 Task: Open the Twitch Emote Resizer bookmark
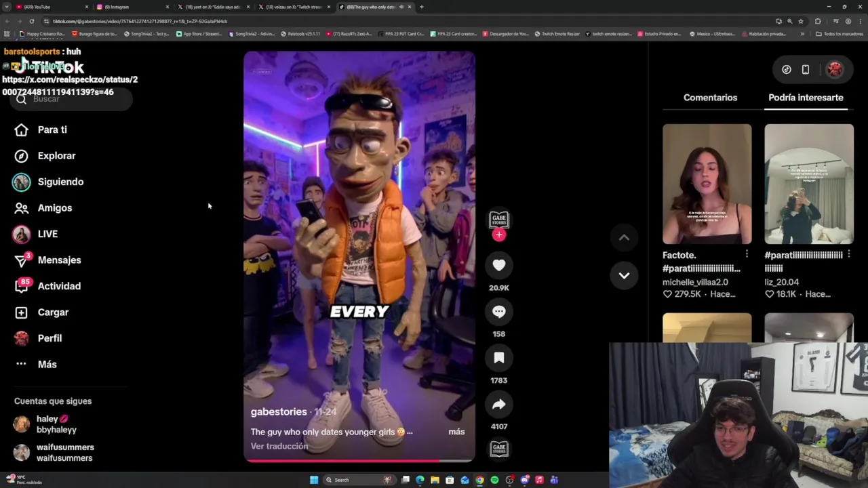pyautogui.click(x=557, y=34)
